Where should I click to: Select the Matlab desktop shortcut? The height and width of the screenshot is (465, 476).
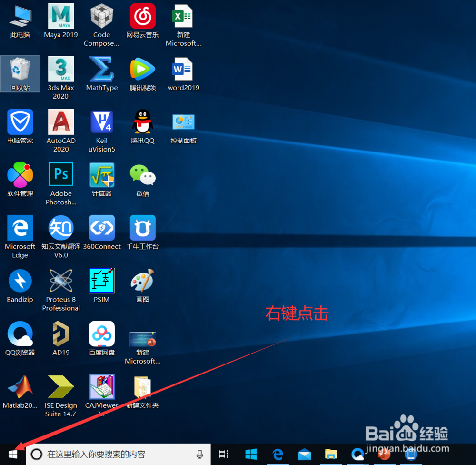click(x=20, y=392)
